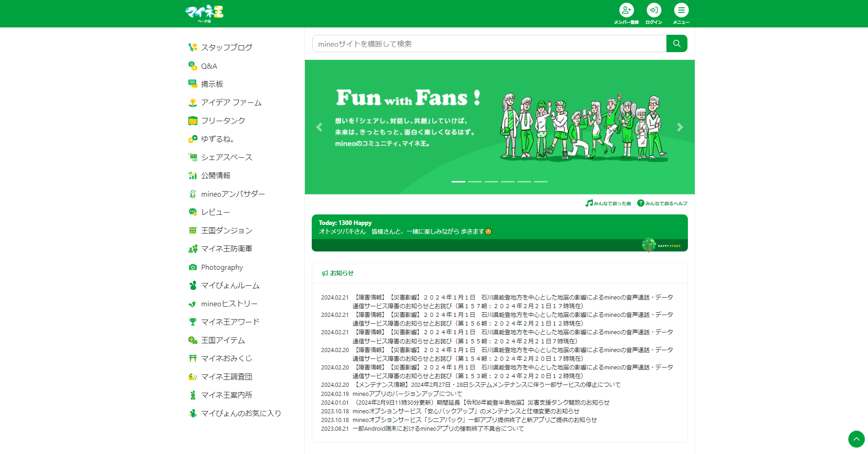Click the マイぴょんルーム icon
This screenshot has width=868, height=454.
pos(193,285)
